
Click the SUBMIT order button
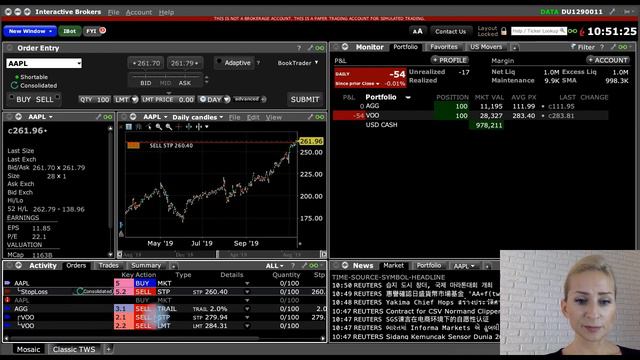pyautogui.click(x=305, y=99)
